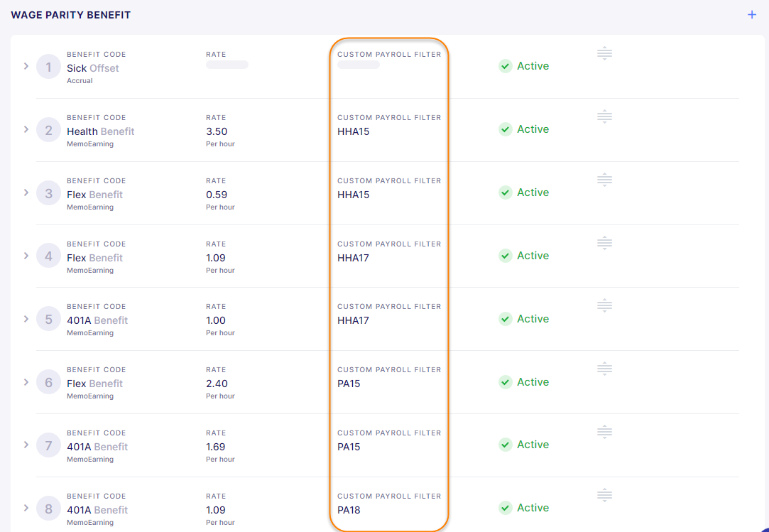Click Active check icon on row 8

tap(505, 507)
